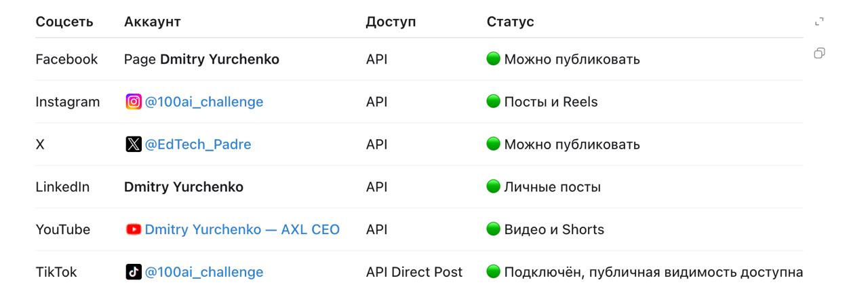Image resolution: width=868 pixels, height=308 pixels.
Task: Click the Аккаунт column header
Action: pyautogui.click(x=153, y=22)
